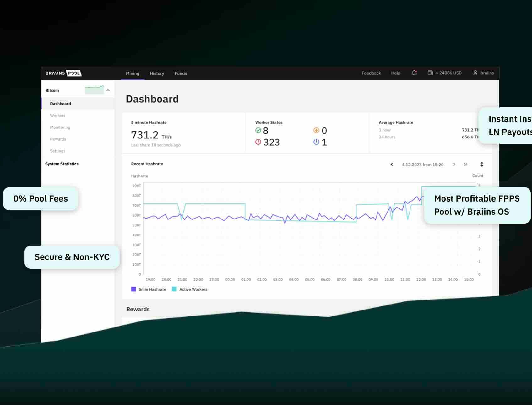Image resolution: width=532 pixels, height=405 pixels.
Task: Click the blue disabled workers power icon
Action: pos(316,142)
